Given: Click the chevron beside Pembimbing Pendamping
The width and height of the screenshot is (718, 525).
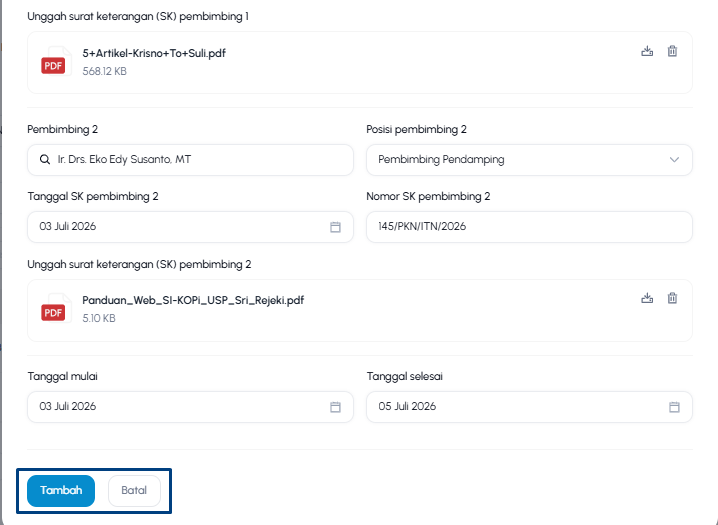Looking at the screenshot, I should click(674, 160).
